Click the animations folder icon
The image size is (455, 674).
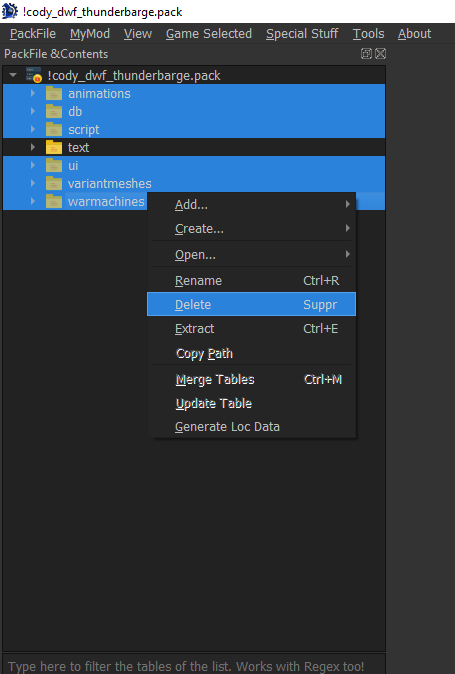coord(54,93)
